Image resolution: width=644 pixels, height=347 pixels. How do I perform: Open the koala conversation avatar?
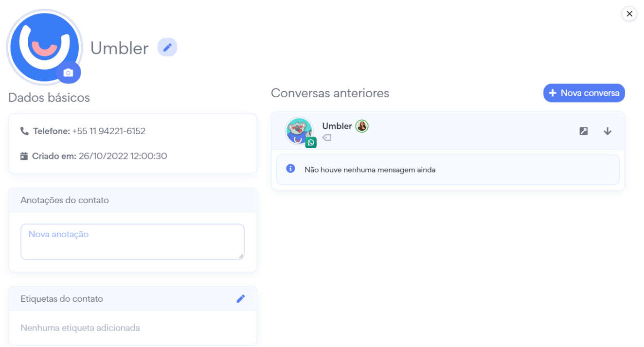pos(299,131)
